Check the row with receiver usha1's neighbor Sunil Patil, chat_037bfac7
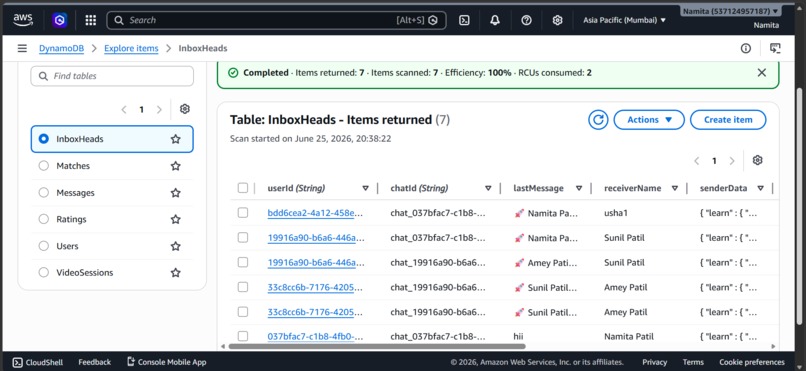This screenshot has height=371, width=806. 243,237
